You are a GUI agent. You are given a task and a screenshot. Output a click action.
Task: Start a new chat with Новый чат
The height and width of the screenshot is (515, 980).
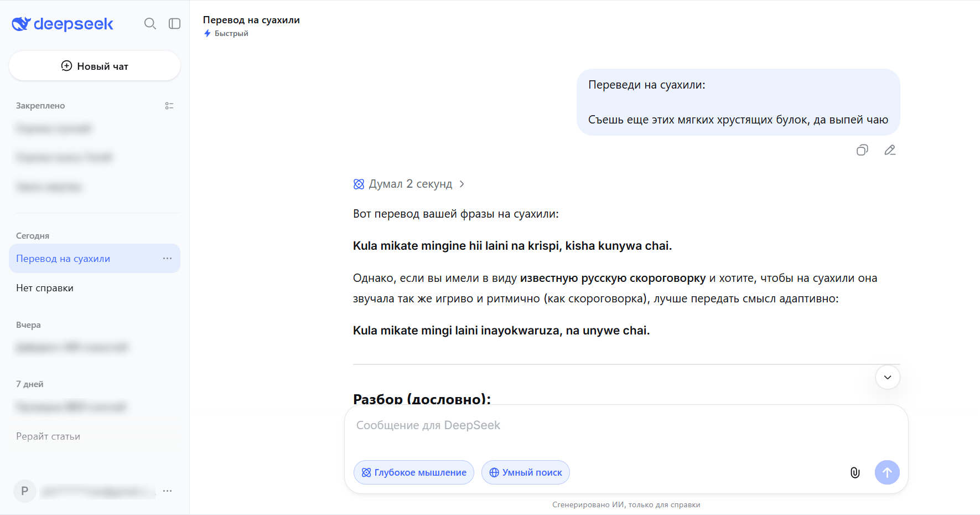click(95, 66)
